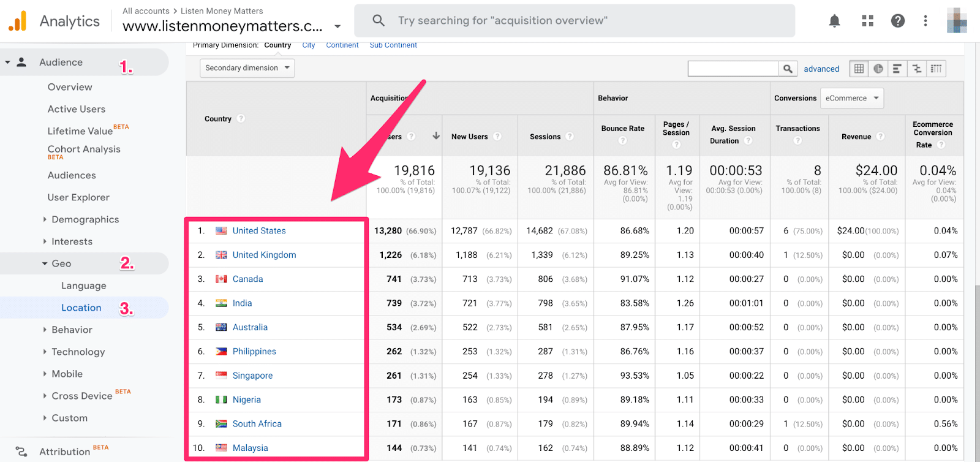The height and width of the screenshot is (462, 980).
Task: Open the Language report under Geo
Action: (84, 286)
